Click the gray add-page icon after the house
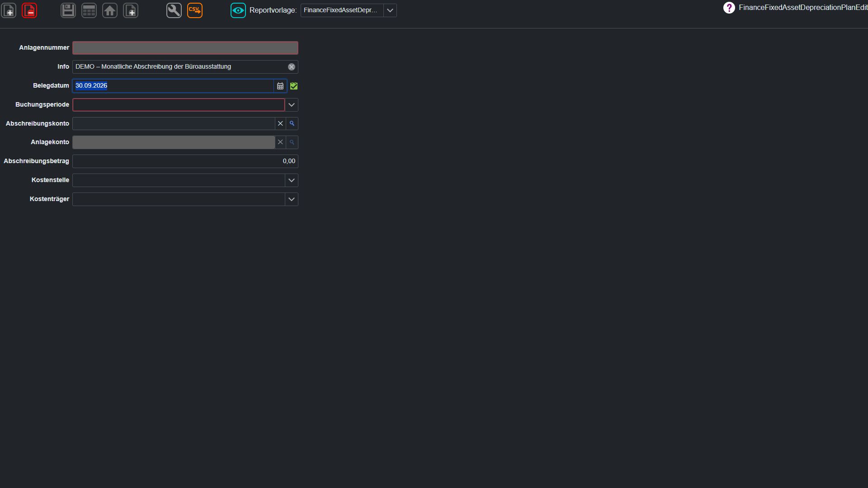Viewport: 868px width, 488px height. point(131,10)
